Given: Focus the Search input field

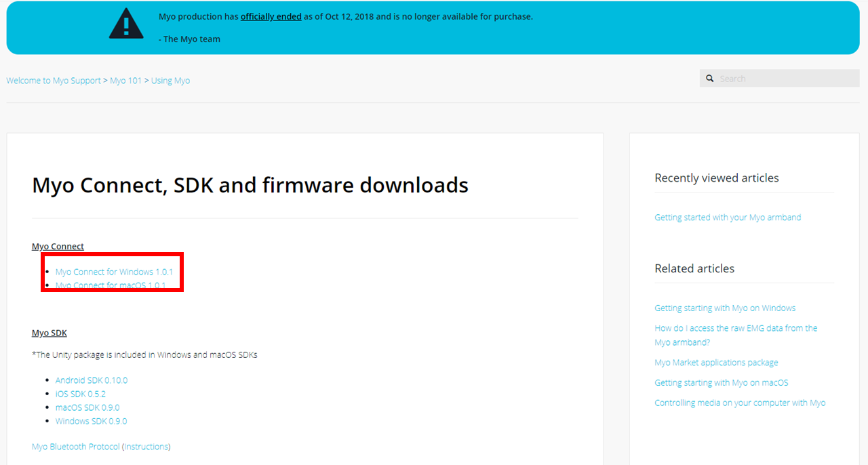Looking at the screenshot, I should click(780, 79).
